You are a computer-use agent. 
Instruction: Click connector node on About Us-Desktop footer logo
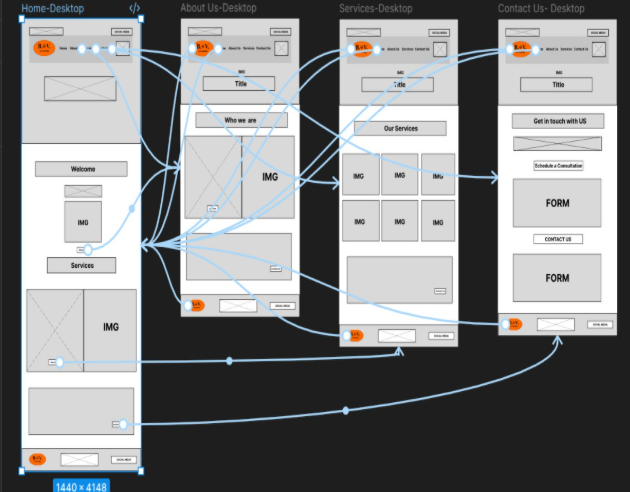pos(188,306)
